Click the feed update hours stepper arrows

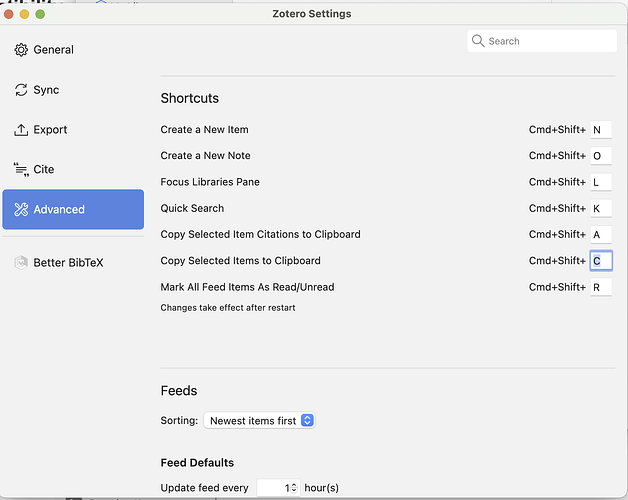pos(294,488)
